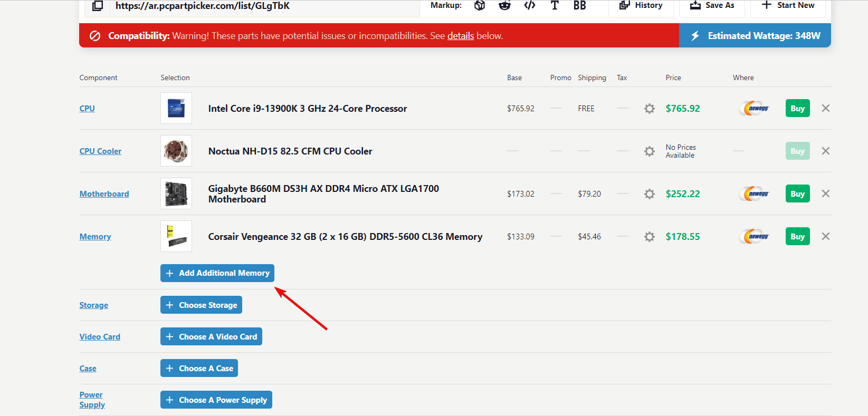Remove the Noctua NH-D15 cooler from the list

click(x=826, y=151)
